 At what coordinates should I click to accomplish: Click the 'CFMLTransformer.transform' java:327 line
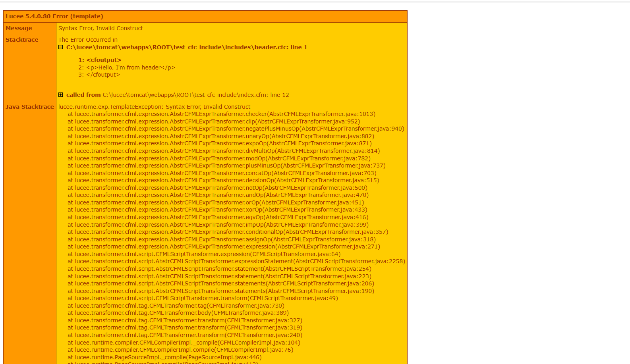click(x=185, y=320)
